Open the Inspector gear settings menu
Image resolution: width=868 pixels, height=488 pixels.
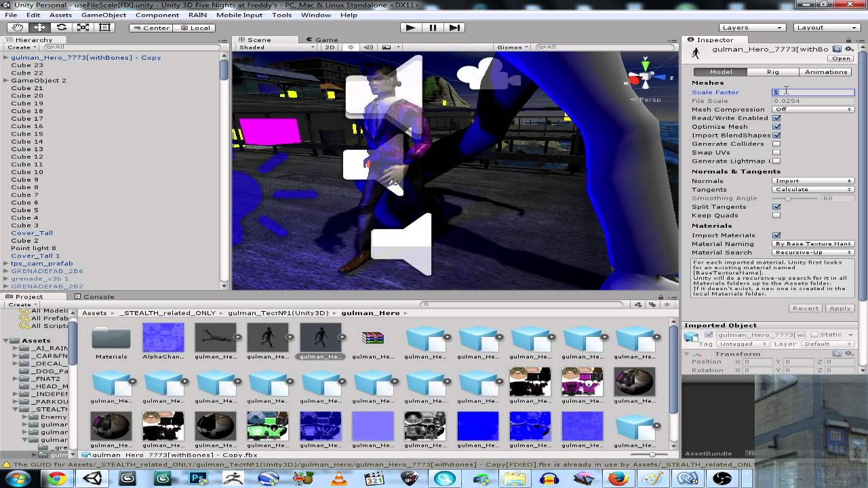click(x=848, y=49)
